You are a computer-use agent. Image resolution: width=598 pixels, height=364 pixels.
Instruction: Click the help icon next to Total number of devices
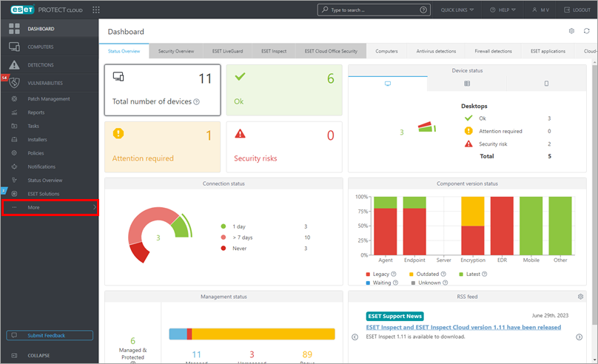pyautogui.click(x=196, y=102)
